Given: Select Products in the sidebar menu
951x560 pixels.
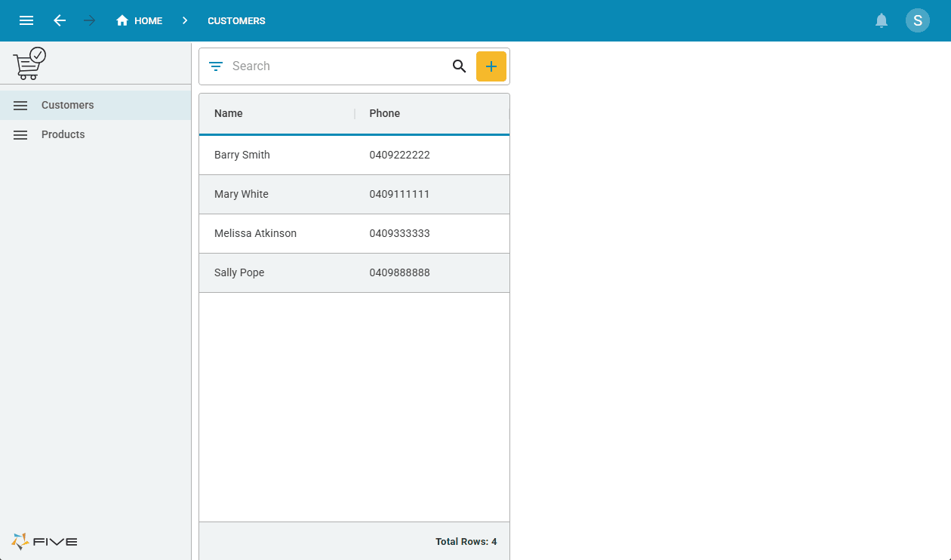Looking at the screenshot, I should [x=63, y=134].
